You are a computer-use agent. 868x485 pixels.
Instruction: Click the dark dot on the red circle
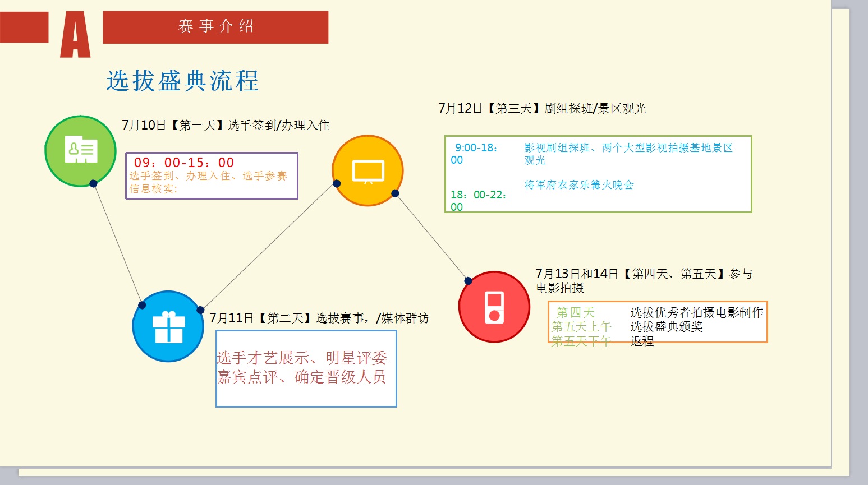[x=468, y=281]
